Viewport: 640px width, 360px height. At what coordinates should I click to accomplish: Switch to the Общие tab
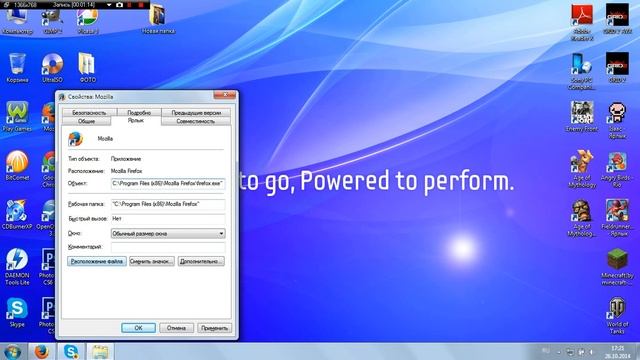pyautogui.click(x=86, y=121)
